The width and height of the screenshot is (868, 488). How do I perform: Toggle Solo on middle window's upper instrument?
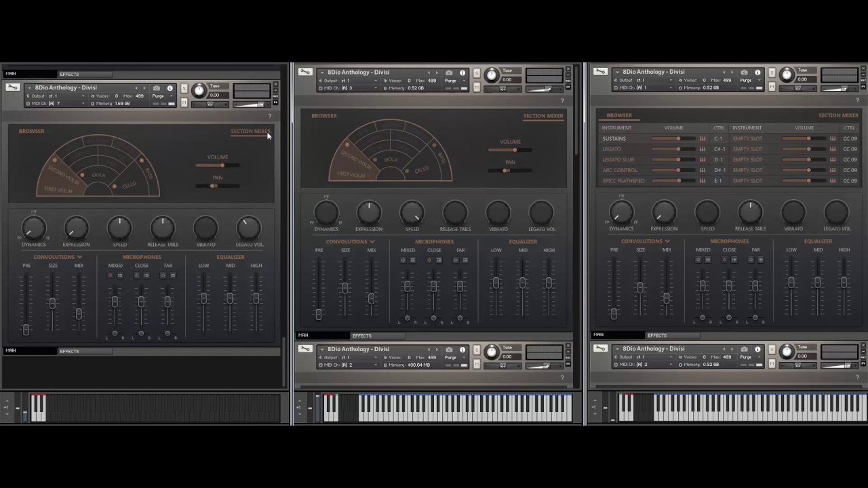[x=477, y=73]
